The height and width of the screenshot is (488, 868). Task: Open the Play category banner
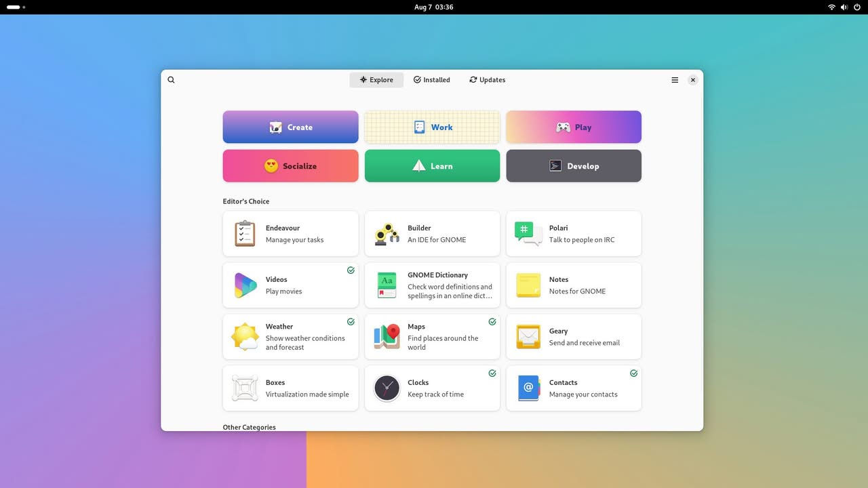pos(574,127)
